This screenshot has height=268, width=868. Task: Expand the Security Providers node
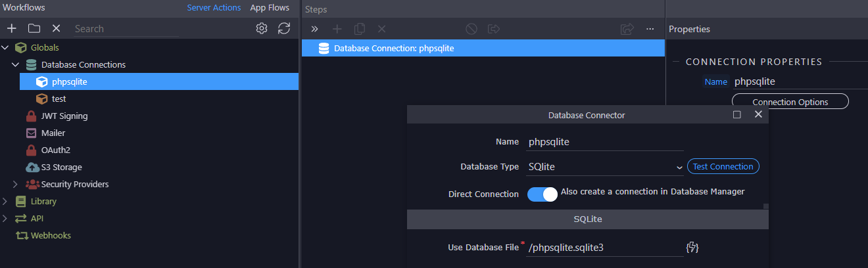(16, 185)
